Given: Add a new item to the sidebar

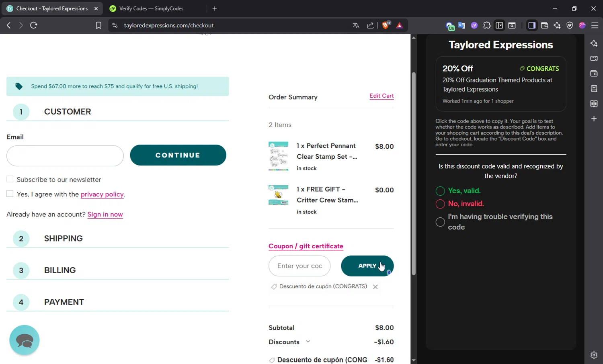Looking at the screenshot, I should [594, 119].
